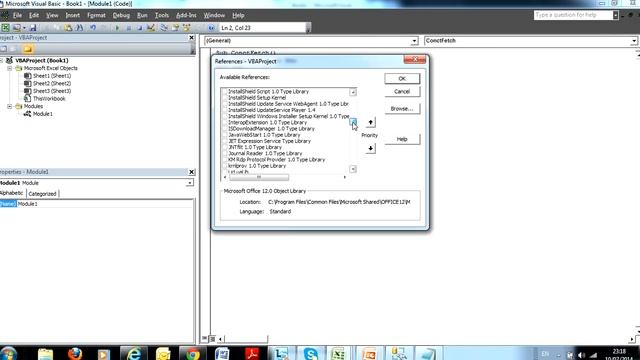Screen dimensions: 640x360
Task: Click references list scroll down arrow
Action: point(353,169)
